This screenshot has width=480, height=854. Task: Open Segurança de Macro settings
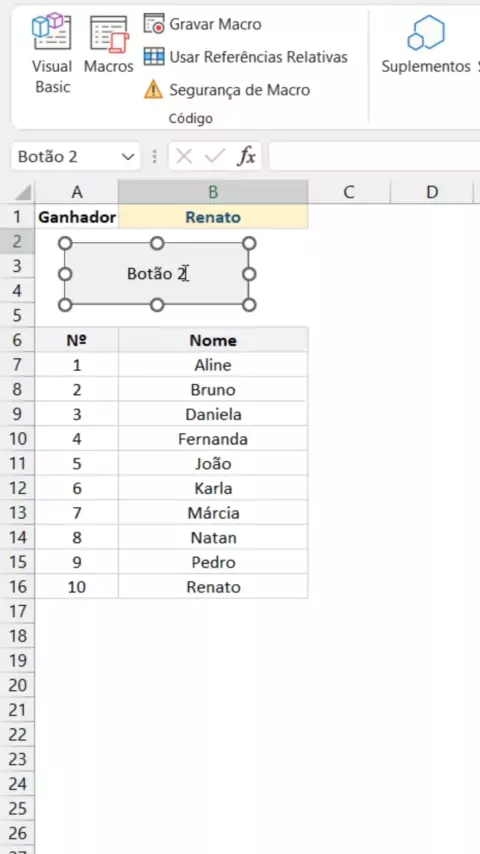(x=227, y=89)
